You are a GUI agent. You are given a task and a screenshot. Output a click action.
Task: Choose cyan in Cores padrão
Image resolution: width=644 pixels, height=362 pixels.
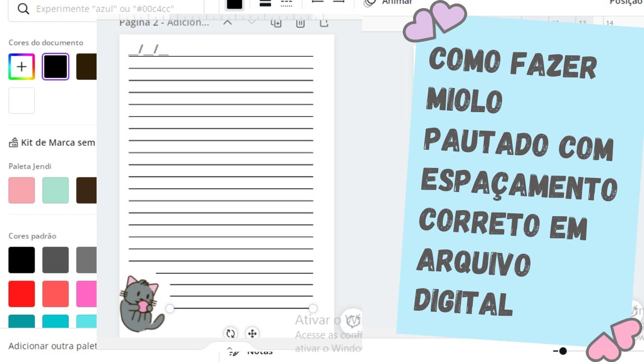[55, 321]
